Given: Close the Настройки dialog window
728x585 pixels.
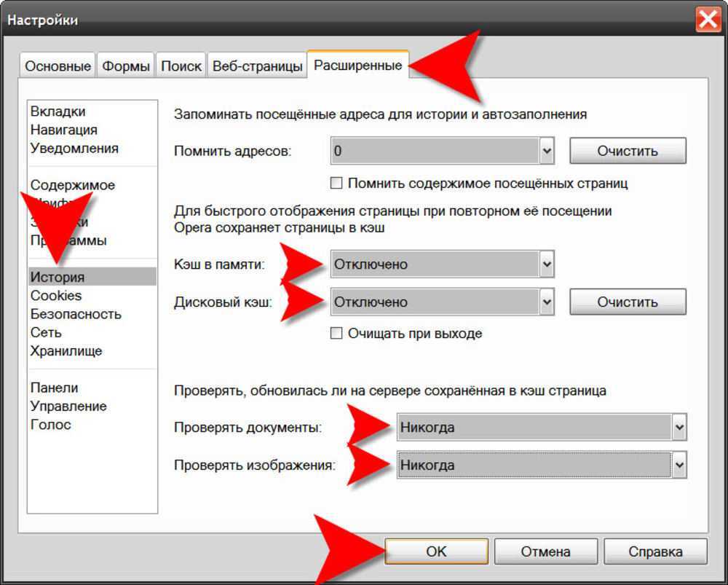Looking at the screenshot, I should [708, 20].
